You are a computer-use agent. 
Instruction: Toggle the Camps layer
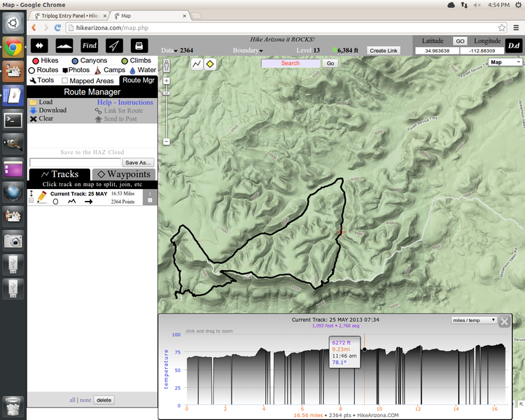click(x=110, y=70)
